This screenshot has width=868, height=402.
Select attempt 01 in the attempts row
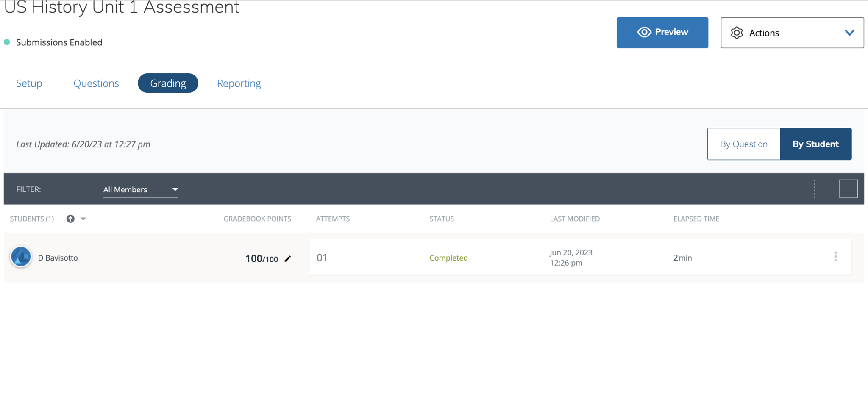coord(322,258)
